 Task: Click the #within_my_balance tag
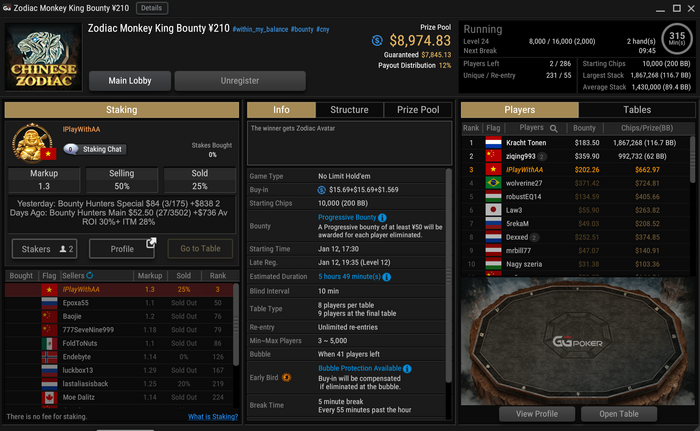tap(260, 29)
